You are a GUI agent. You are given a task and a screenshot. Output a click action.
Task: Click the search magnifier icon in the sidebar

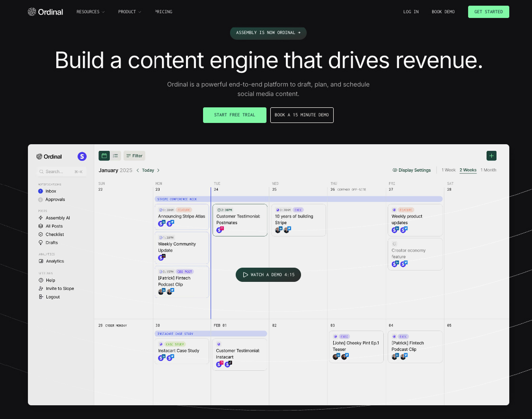click(41, 172)
